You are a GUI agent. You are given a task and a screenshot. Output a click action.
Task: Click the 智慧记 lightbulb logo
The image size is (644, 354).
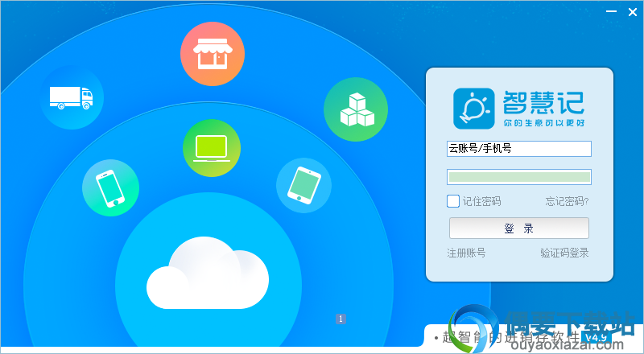(474, 109)
